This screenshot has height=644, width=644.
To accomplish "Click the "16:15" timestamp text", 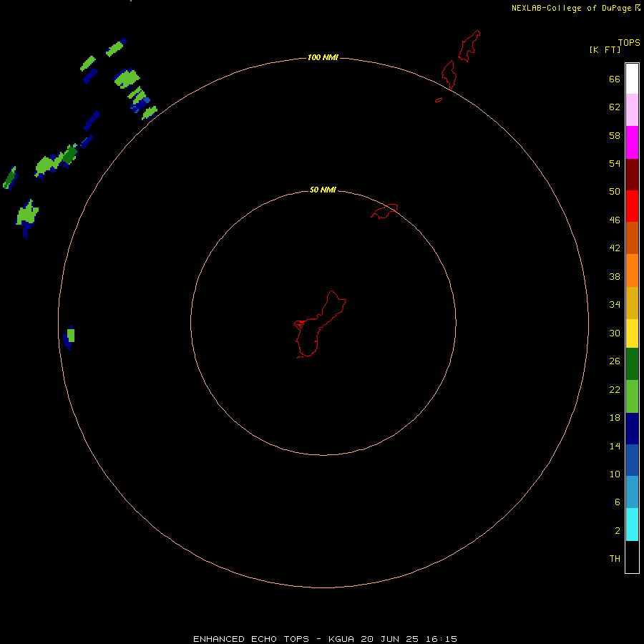I will click(x=441, y=639).
